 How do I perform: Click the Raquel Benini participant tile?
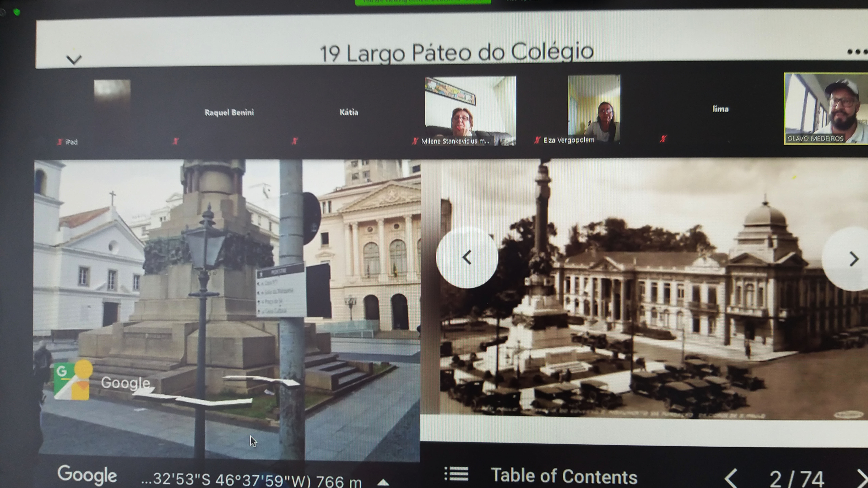coord(229,113)
